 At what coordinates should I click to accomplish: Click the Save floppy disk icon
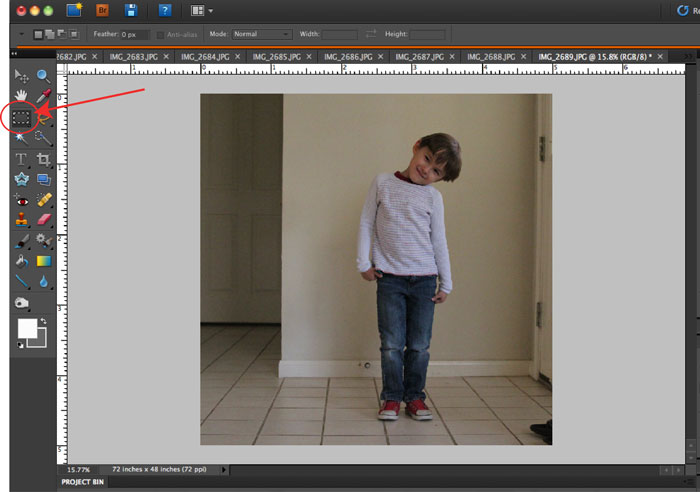pyautogui.click(x=131, y=10)
